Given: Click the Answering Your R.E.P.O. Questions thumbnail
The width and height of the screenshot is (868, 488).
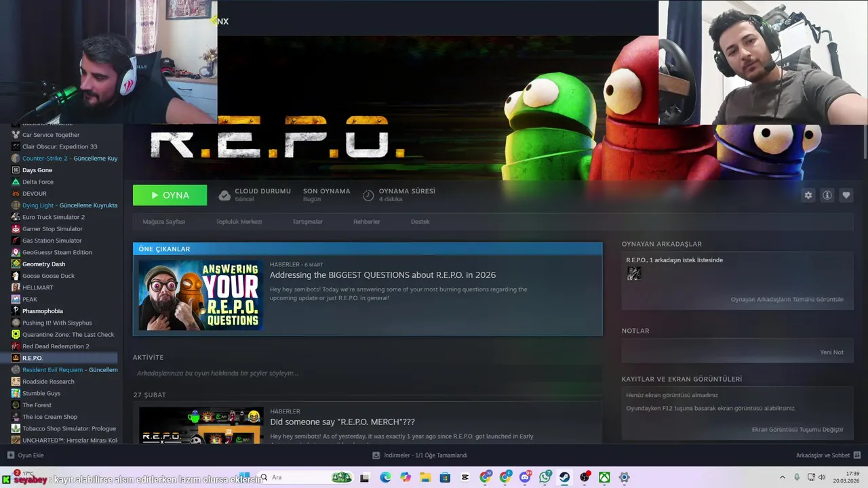Looking at the screenshot, I should 201,295.
